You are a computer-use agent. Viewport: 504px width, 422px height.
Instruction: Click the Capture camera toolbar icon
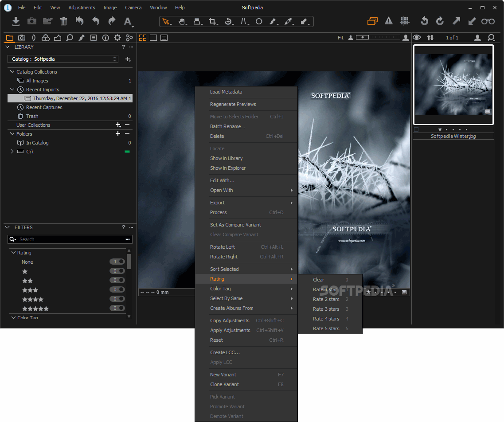[x=32, y=22]
